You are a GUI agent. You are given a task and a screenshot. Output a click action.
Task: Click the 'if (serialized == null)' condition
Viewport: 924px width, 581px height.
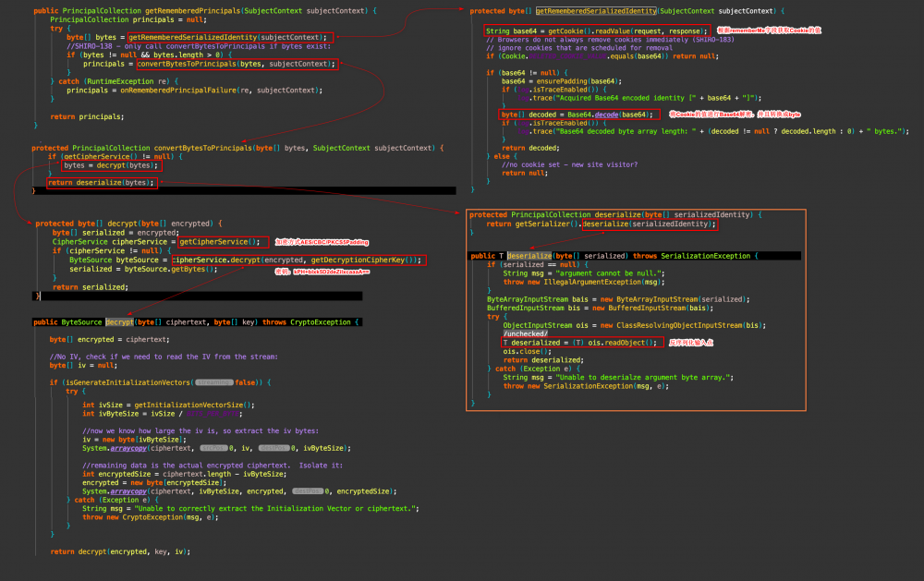pos(538,264)
